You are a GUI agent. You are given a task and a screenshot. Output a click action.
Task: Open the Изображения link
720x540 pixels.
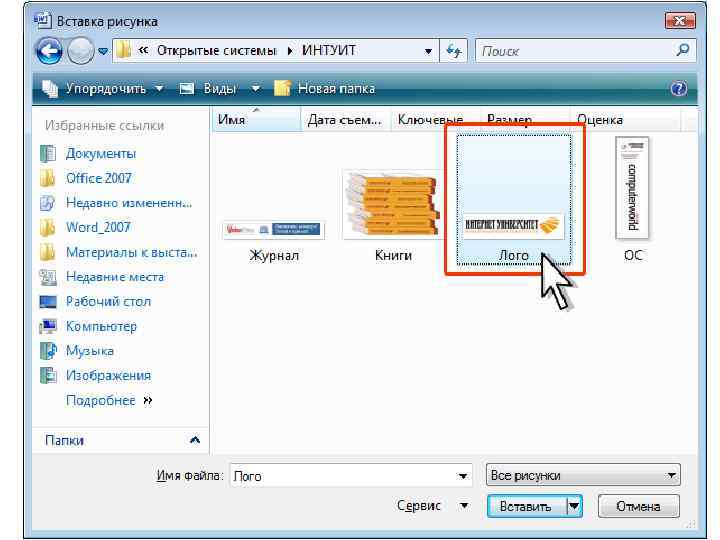click(108, 376)
